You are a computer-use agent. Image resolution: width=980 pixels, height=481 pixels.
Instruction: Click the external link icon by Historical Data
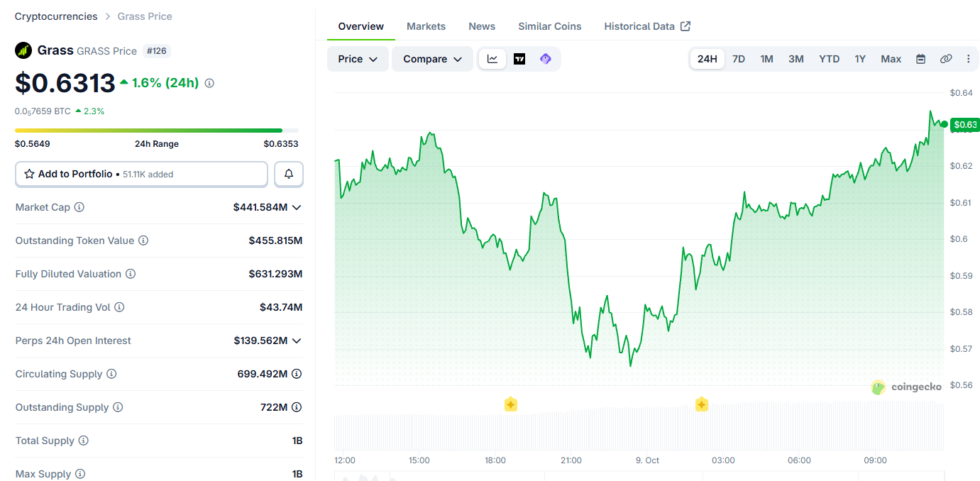click(x=686, y=26)
